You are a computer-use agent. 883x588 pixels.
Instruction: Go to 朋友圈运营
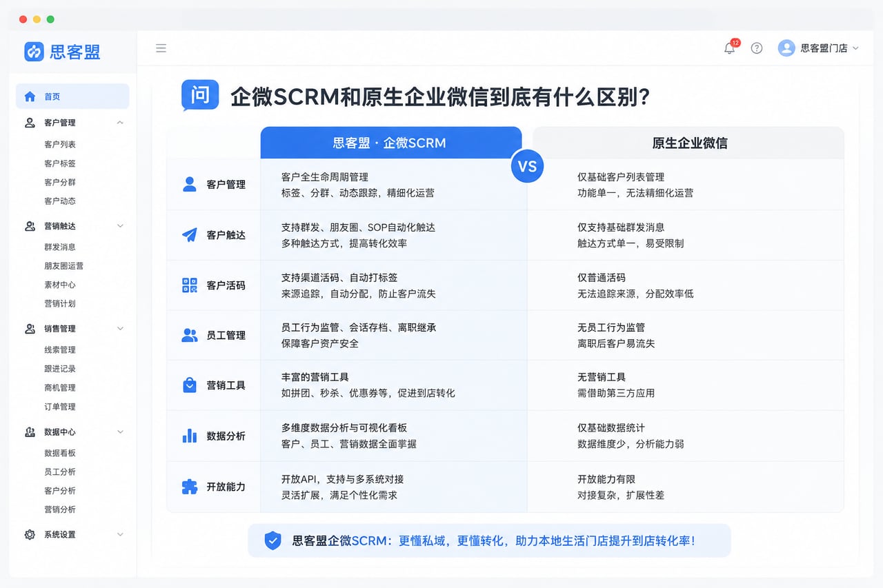(x=64, y=266)
